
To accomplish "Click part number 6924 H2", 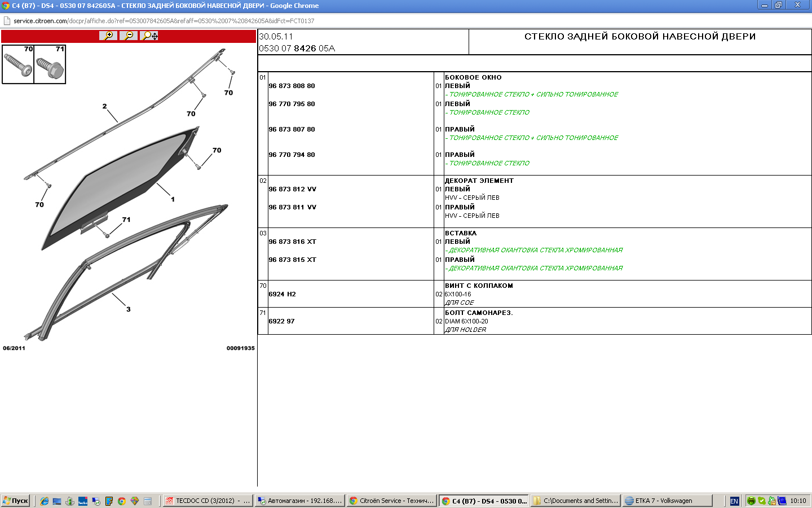I will coord(282,294).
